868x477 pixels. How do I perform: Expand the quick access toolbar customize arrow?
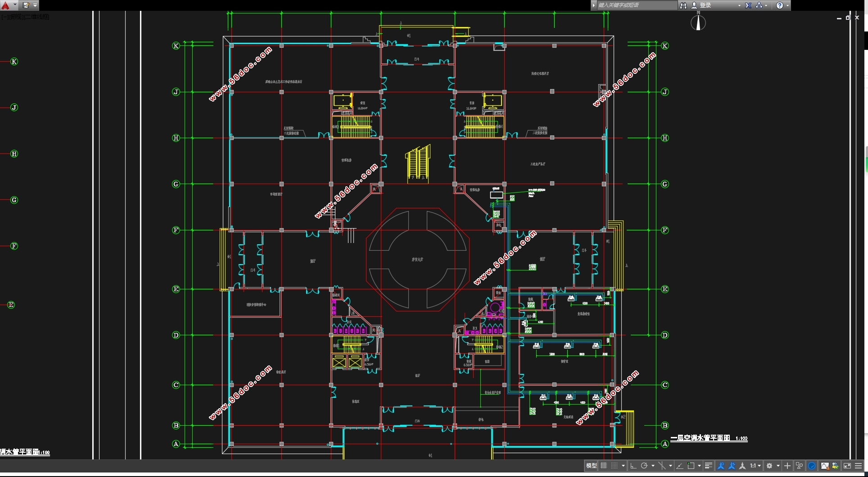pyautogui.click(x=35, y=5)
